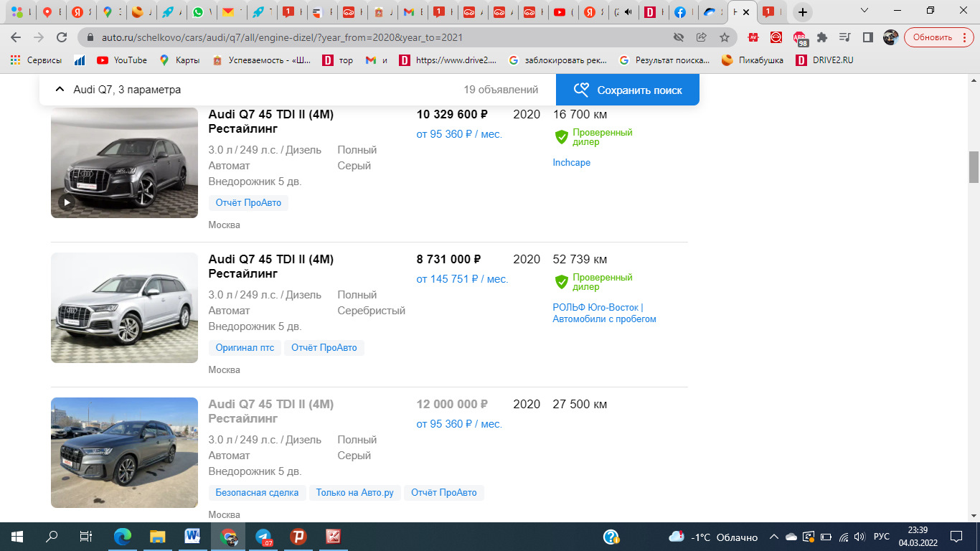Open the silver Audi Q7 photo thumbnail

[x=124, y=308]
